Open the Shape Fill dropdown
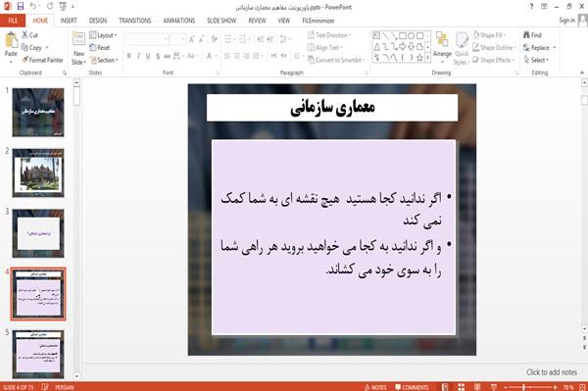588x391 pixels. (x=489, y=35)
